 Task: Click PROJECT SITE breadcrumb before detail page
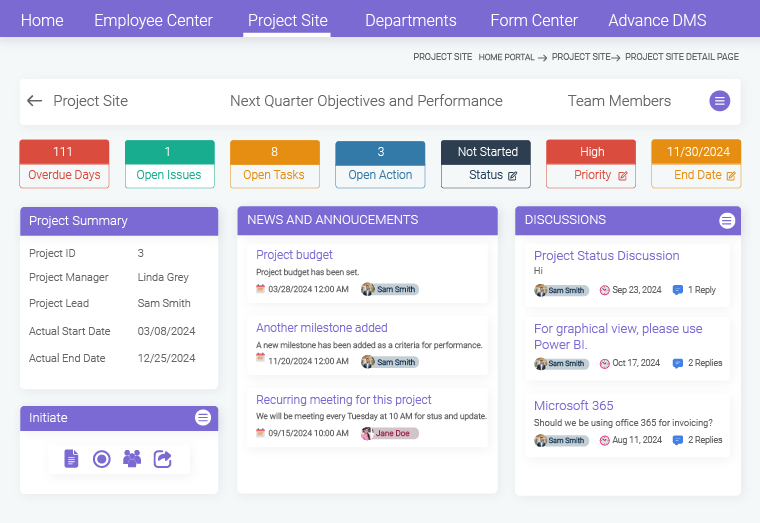coord(581,57)
